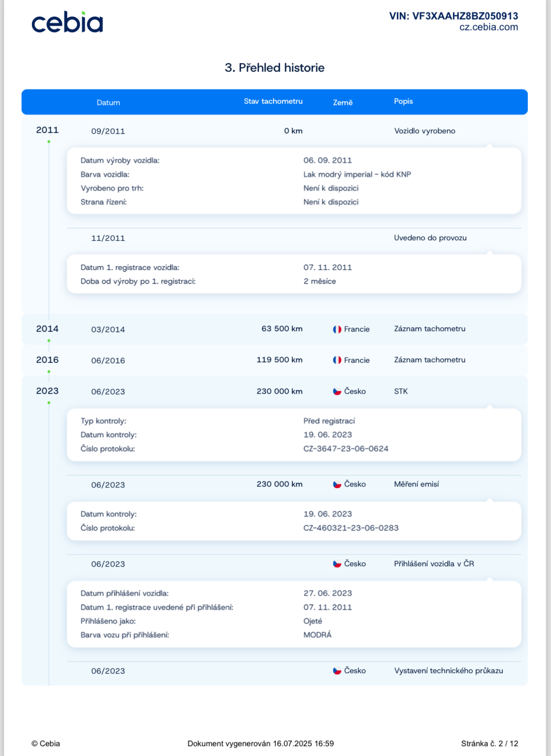Click the date 09/2011
551x756 pixels.
click(108, 131)
